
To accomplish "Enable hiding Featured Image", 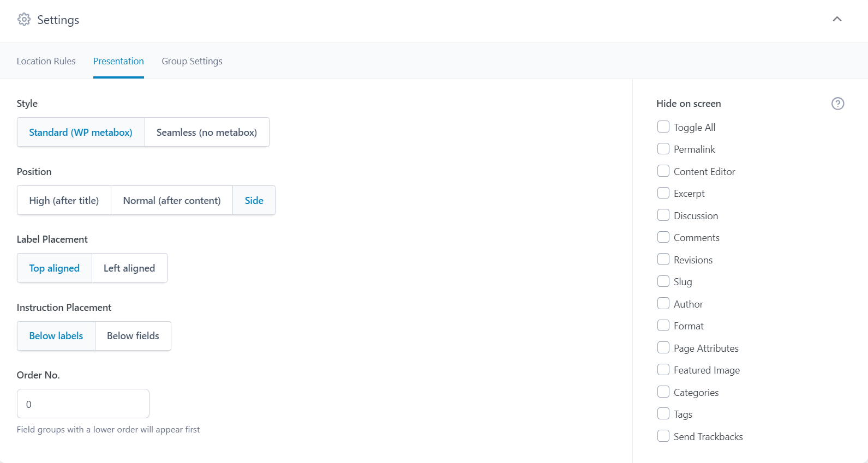I will tap(663, 369).
